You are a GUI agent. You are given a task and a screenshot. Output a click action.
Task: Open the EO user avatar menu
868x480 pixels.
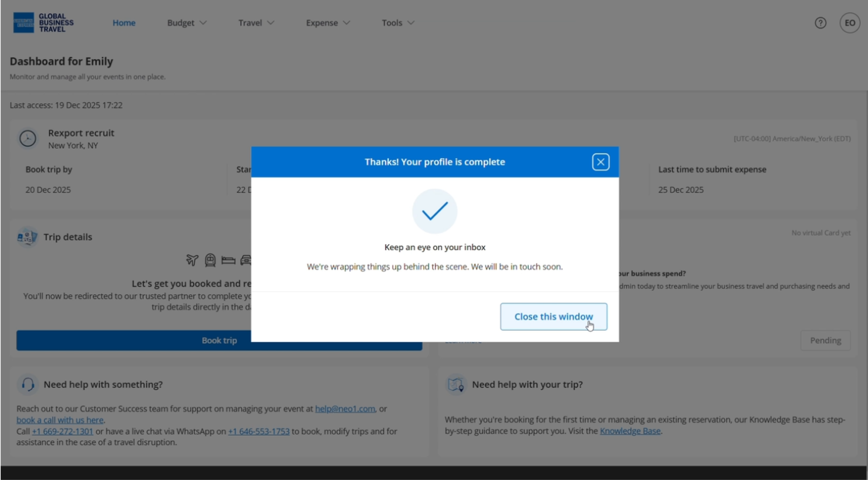coord(850,23)
